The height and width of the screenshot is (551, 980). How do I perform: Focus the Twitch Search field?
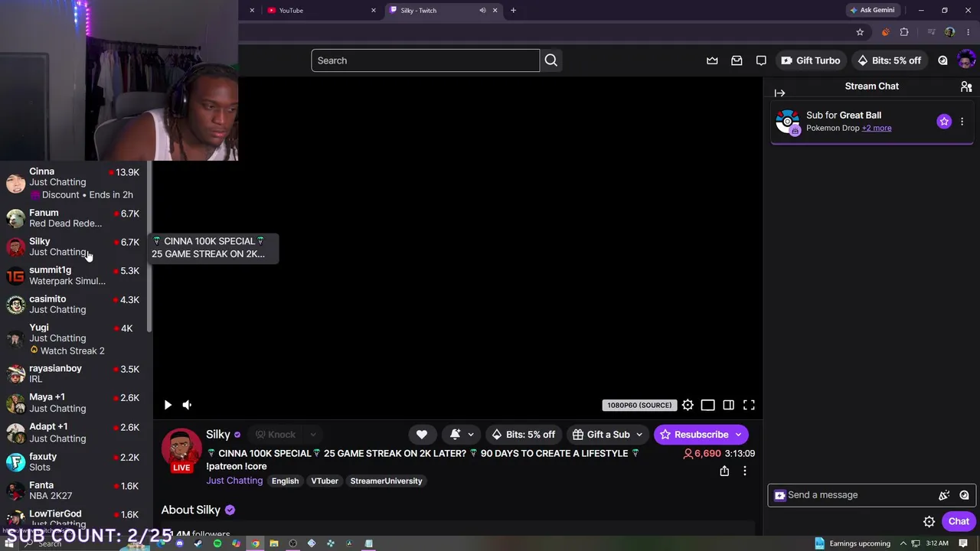click(425, 60)
